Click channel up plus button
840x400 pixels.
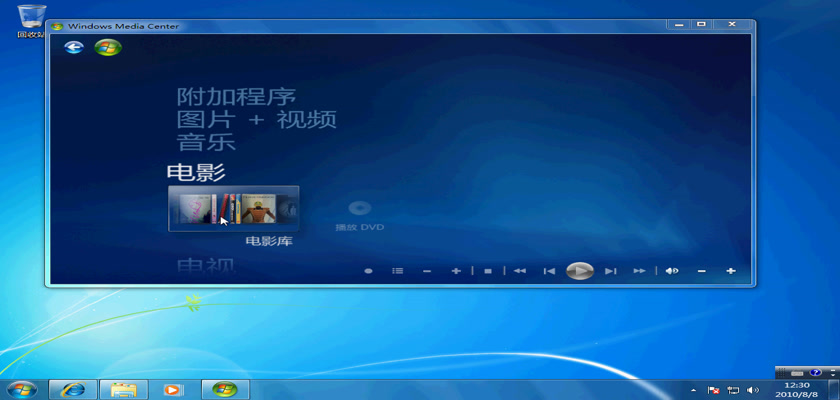(x=456, y=271)
